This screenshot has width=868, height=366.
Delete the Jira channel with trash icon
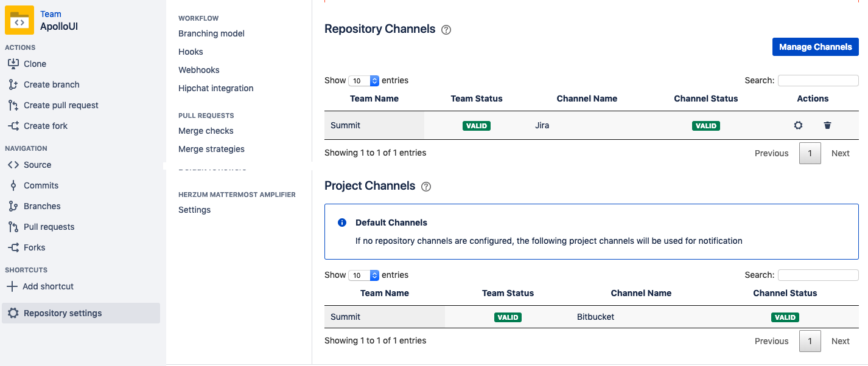pos(827,125)
